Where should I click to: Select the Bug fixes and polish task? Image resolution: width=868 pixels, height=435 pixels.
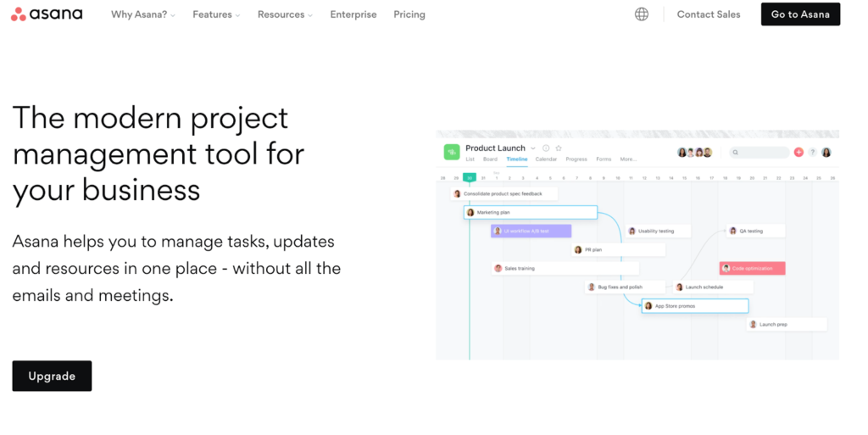coord(625,287)
